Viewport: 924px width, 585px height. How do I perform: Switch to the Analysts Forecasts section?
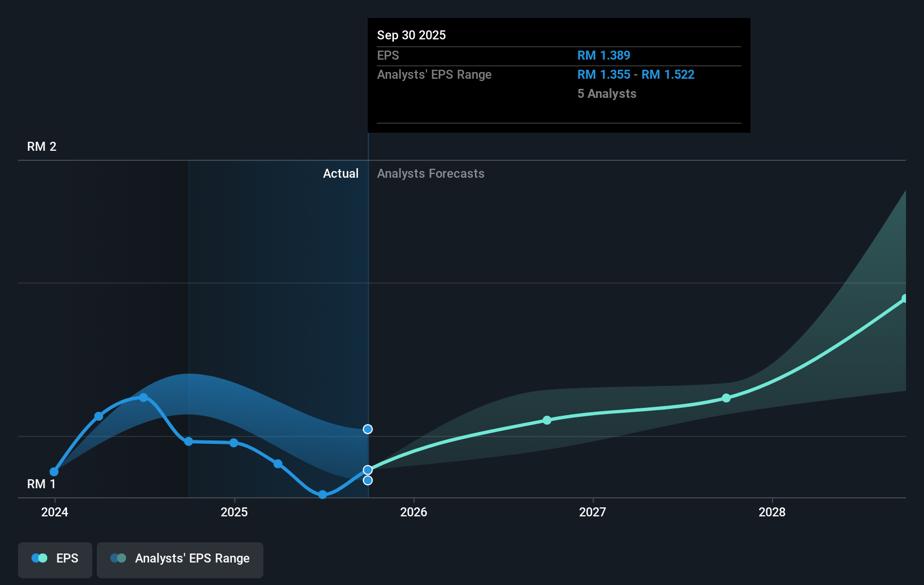[x=430, y=173]
